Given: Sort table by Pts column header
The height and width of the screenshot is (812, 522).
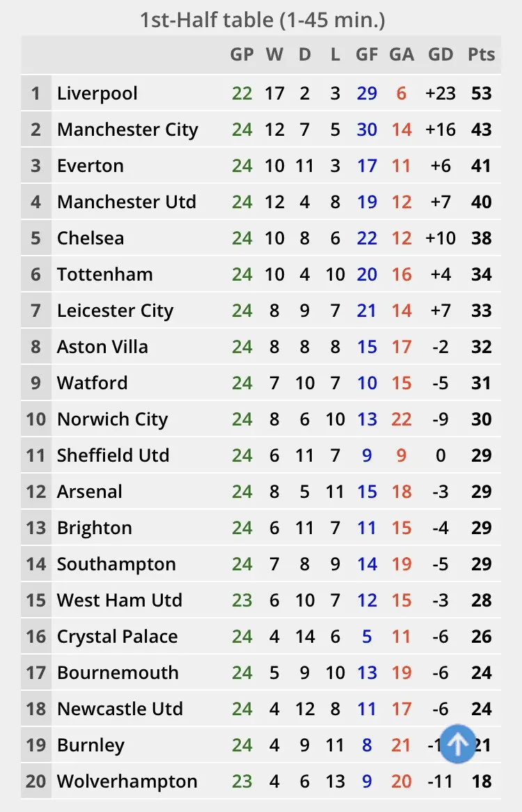Looking at the screenshot, I should tap(481, 55).
